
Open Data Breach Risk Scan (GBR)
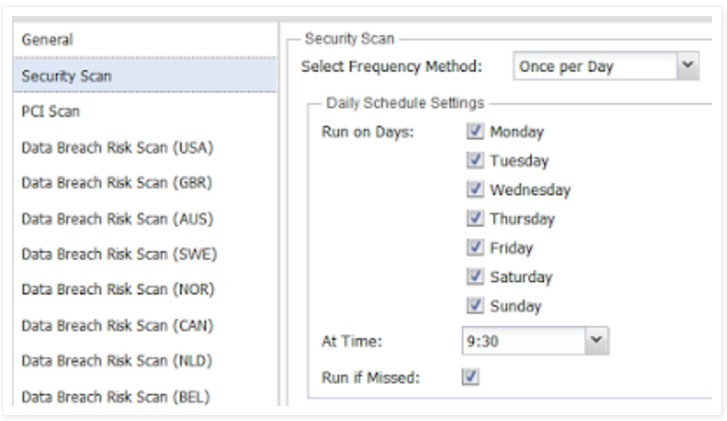[146, 183]
